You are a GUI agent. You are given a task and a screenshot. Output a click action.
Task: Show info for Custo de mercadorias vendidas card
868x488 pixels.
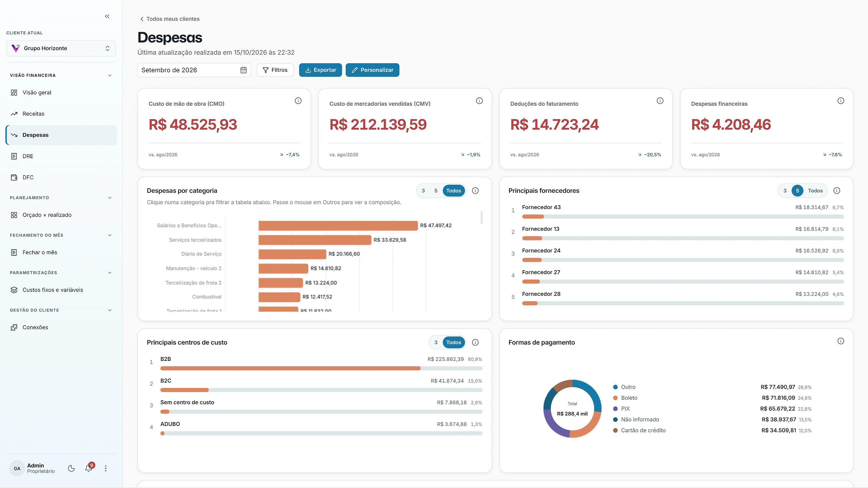coord(479,101)
